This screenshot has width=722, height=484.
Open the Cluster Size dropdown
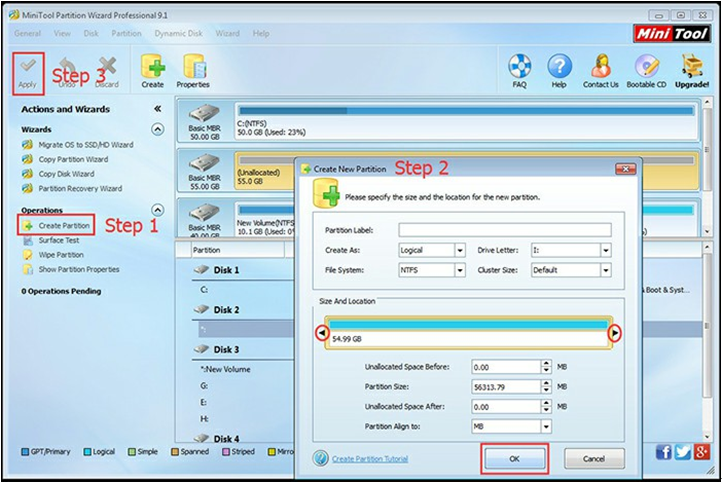click(606, 270)
